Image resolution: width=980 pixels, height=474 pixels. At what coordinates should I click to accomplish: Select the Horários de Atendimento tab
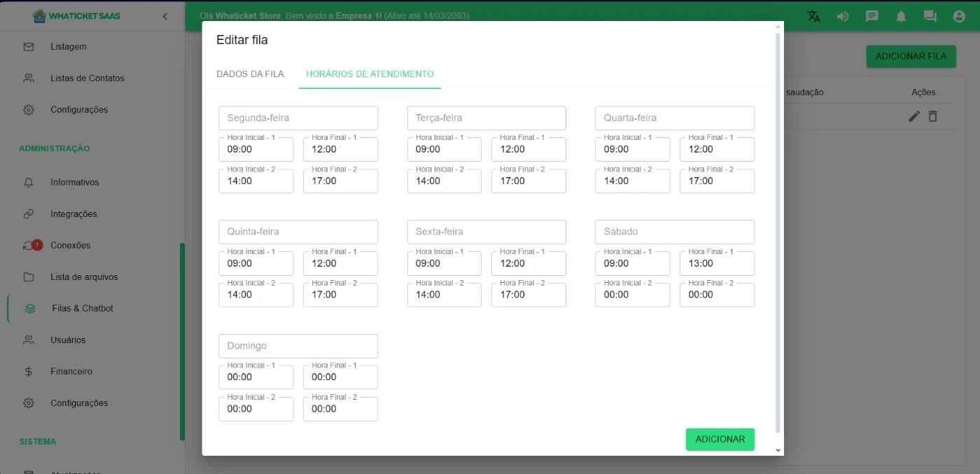370,74
